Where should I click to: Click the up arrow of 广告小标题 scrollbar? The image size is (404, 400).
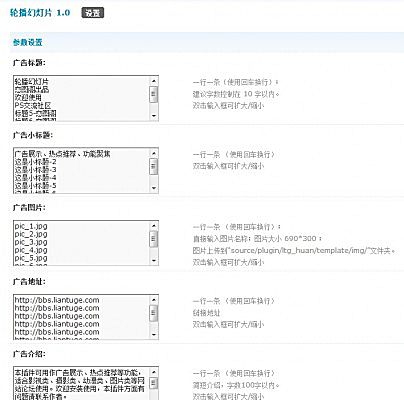click(x=154, y=153)
